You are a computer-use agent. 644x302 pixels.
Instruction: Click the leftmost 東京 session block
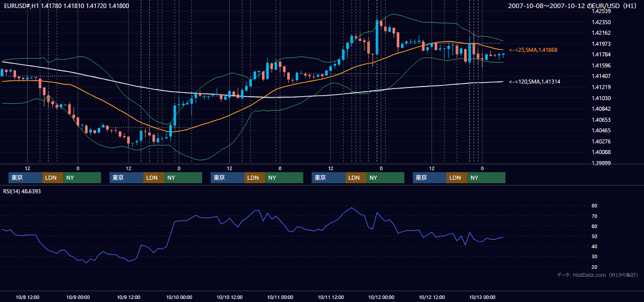(x=25, y=178)
